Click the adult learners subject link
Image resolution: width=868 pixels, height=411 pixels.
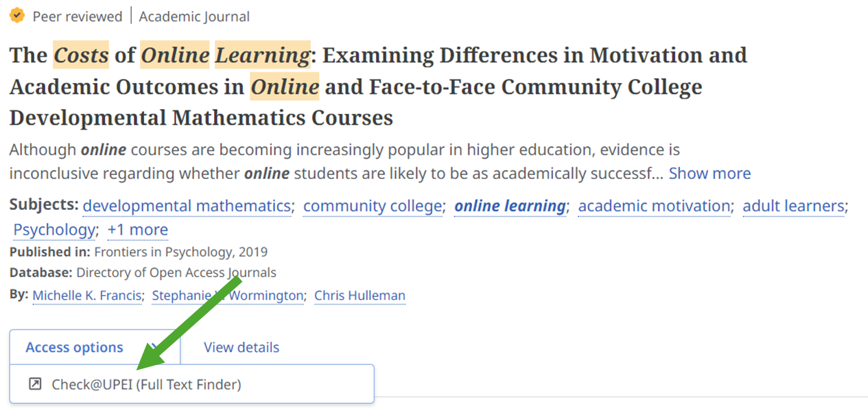point(793,206)
